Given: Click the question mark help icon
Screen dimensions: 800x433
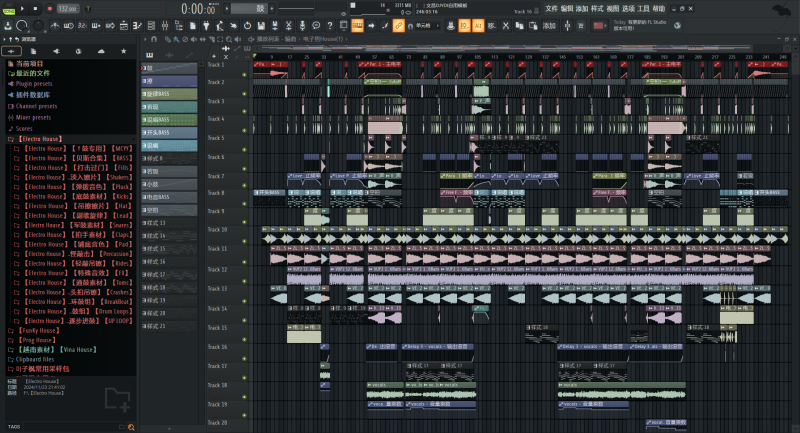Looking at the screenshot, I should click(x=330, y=26).
